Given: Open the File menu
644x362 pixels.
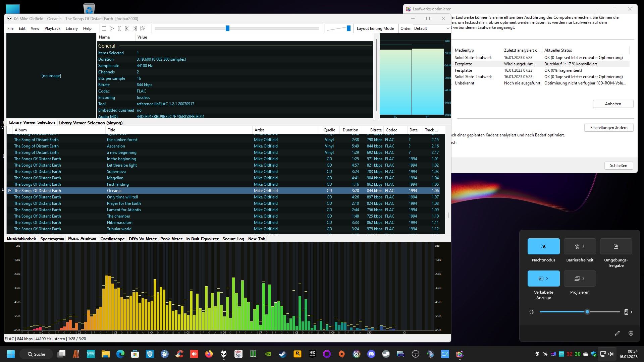Looking at the screenshot, I should pos(10,28).
